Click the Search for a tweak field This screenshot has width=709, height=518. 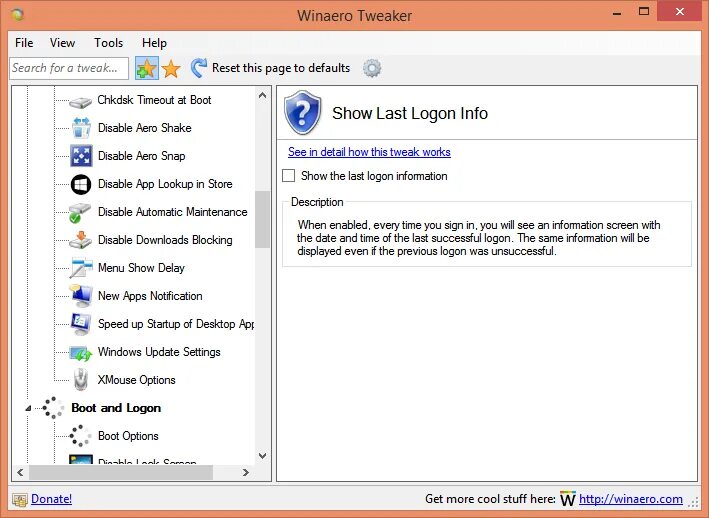coord(69,68)
